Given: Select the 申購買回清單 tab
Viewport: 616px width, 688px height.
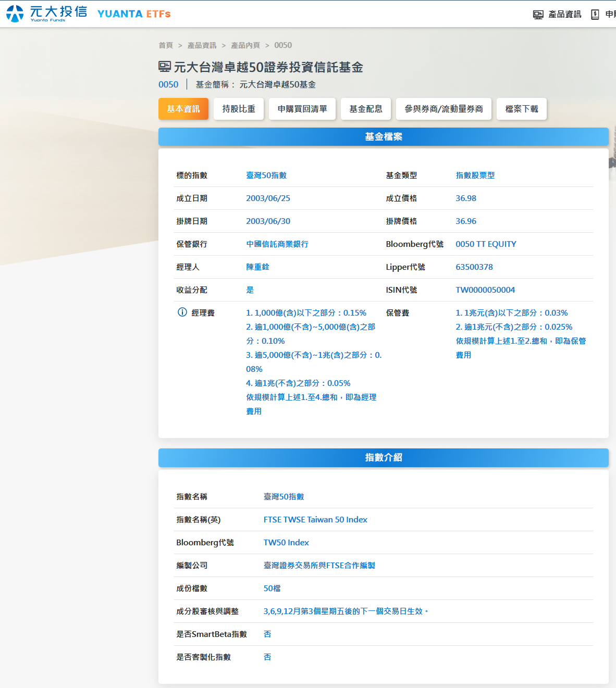Looking at the screenshot, I should point(302,109).
